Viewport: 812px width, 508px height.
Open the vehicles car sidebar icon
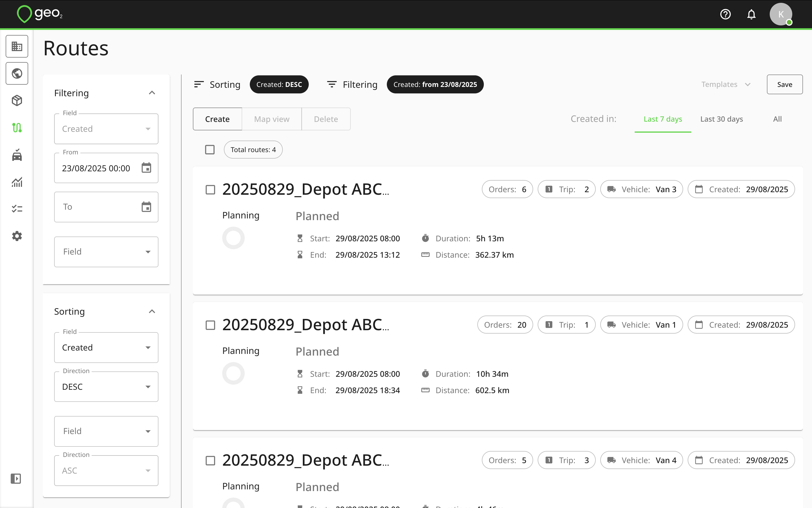[17, 155]
